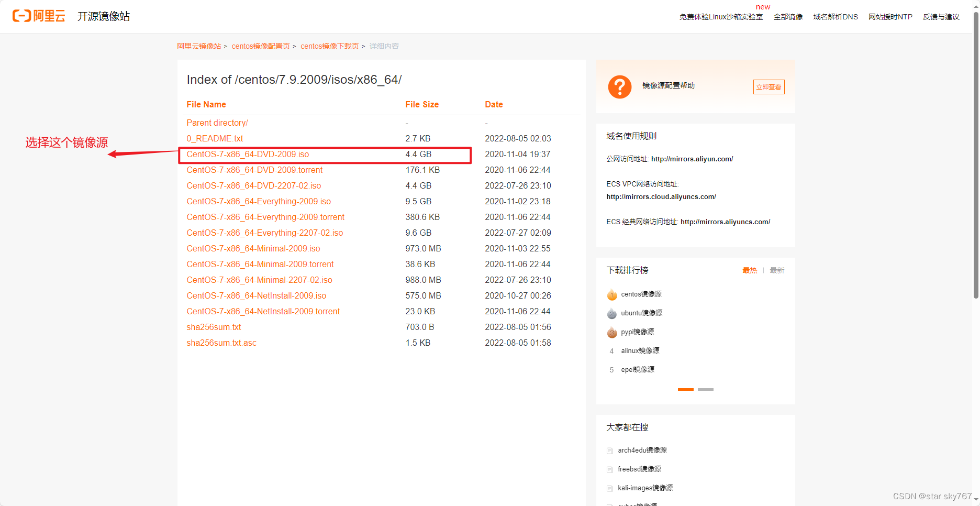
Task: Click the orange question mark help icon
Action: pos(619,86)
